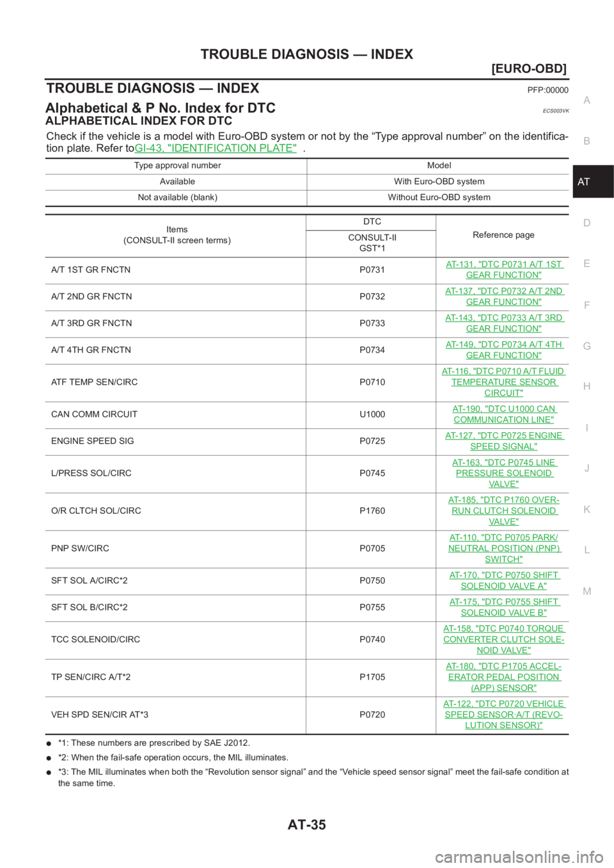Click the DTC code P0725

pyautogui.click(x=372, y=442)
